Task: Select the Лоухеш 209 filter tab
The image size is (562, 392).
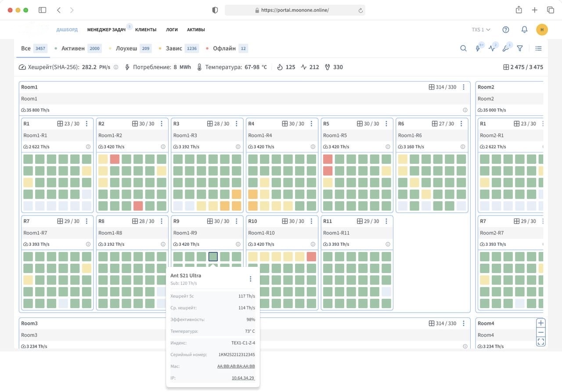Action: pos(130,48)
